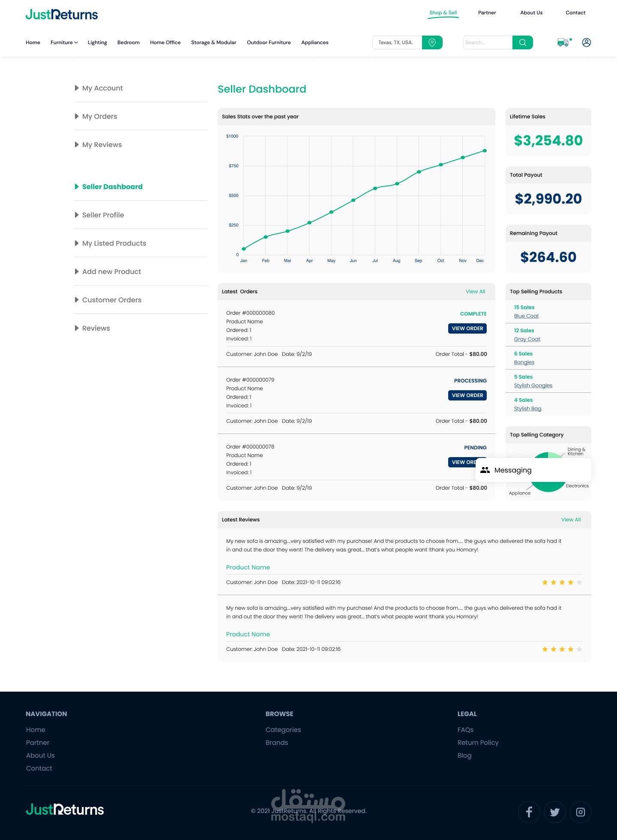View order #000000080

(x=467, y=328)
